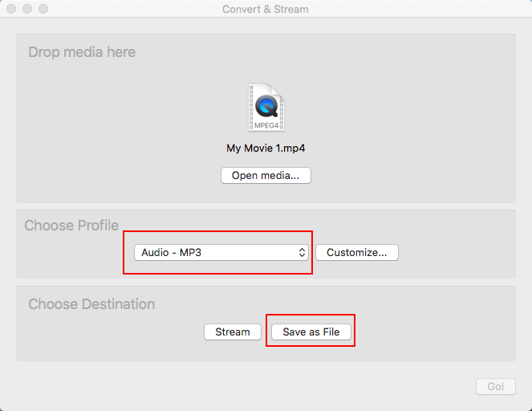This screenshot has width=532, height=411.
Task: Click the Save as File button
Action: (311, 332)
